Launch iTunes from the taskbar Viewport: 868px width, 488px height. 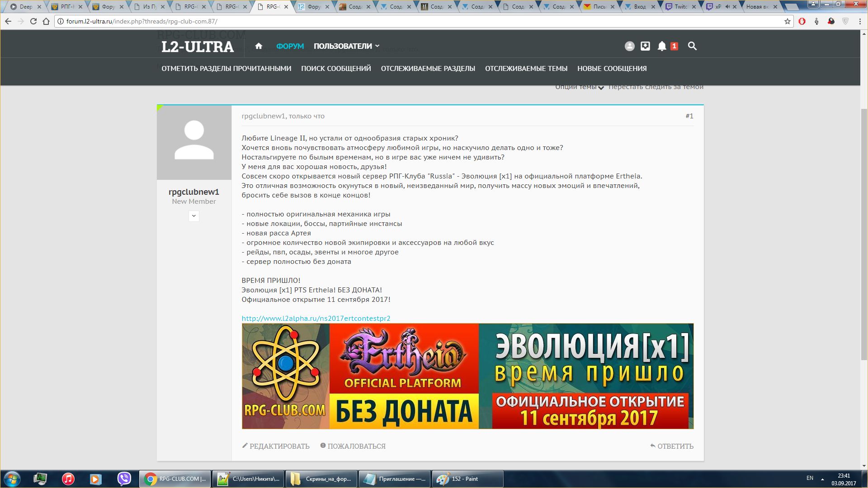tap(68, 479)
